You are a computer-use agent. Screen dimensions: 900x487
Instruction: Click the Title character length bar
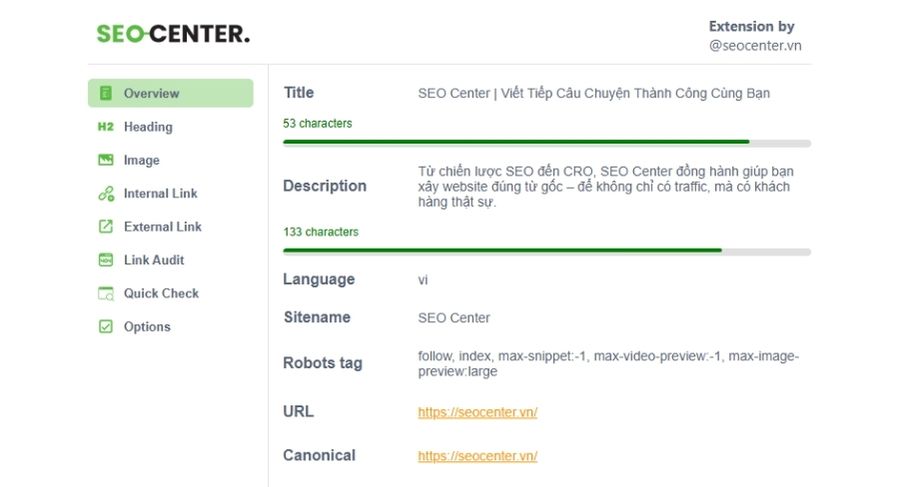pyautogui.click(x=546, y=142)
